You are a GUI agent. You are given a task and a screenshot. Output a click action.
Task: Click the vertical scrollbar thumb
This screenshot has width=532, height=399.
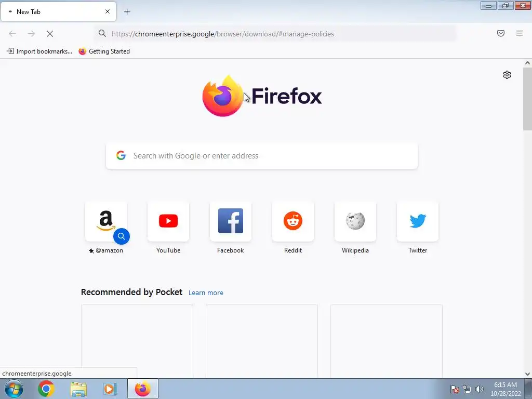[527, 99]
